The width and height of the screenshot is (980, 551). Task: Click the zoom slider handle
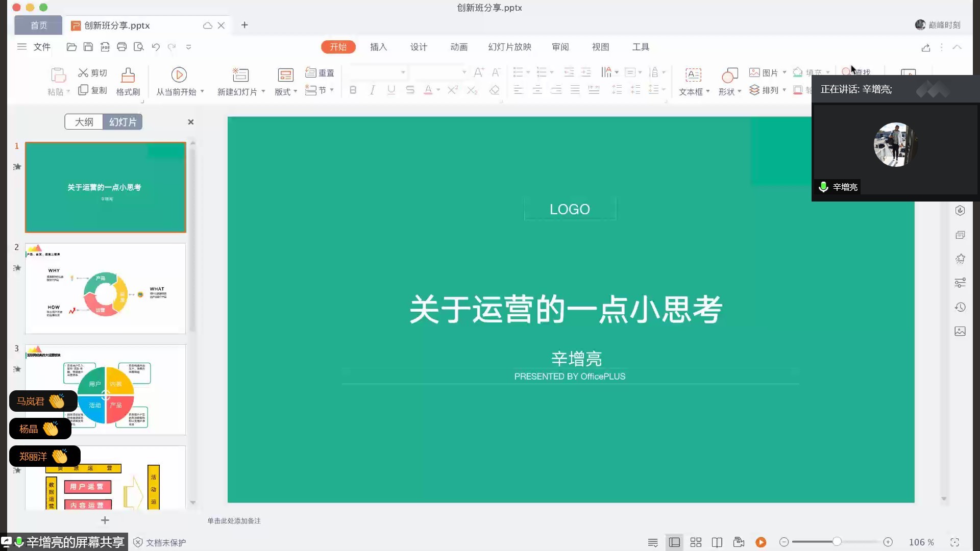(x=837, y=542)
